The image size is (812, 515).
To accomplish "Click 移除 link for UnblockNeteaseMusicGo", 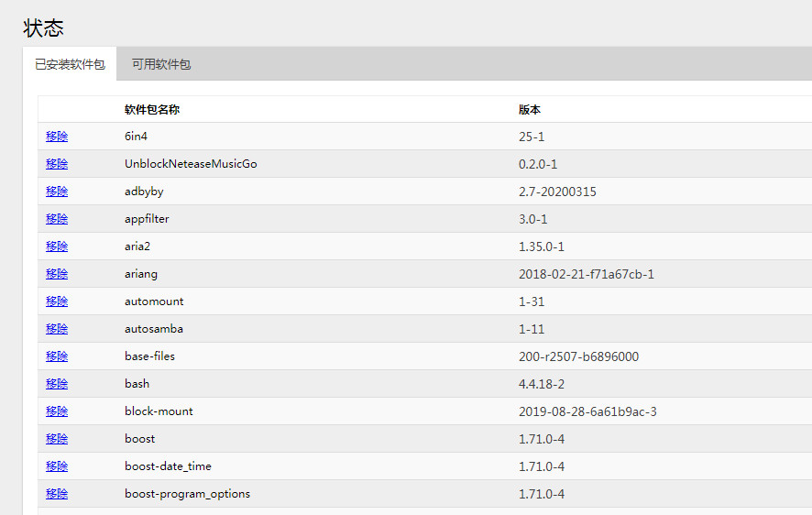I will [x=57, y=164].
